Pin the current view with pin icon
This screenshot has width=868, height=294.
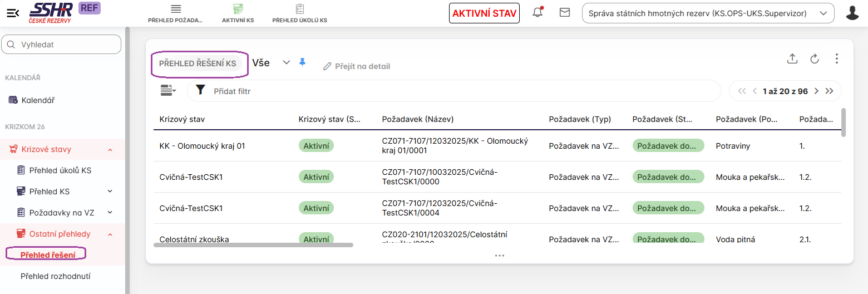[x=303, y=62]
